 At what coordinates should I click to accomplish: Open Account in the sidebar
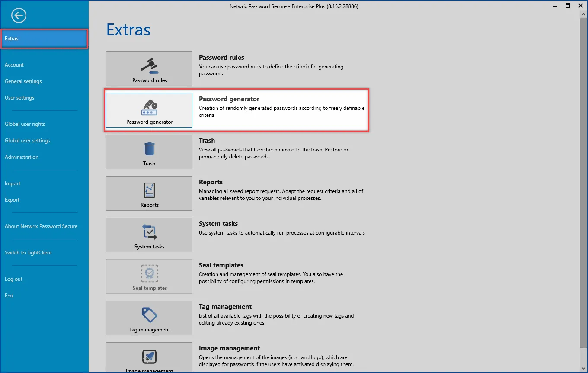click(14, 65)
